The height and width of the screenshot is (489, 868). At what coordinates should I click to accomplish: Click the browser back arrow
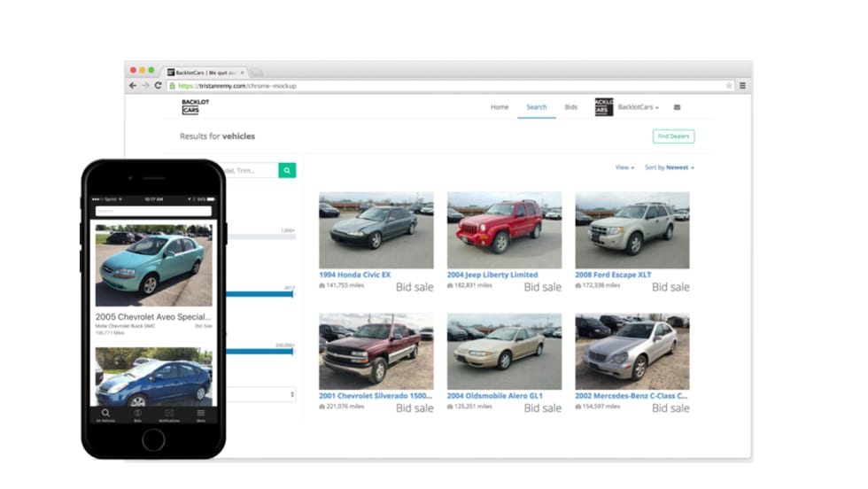(133, 86)
